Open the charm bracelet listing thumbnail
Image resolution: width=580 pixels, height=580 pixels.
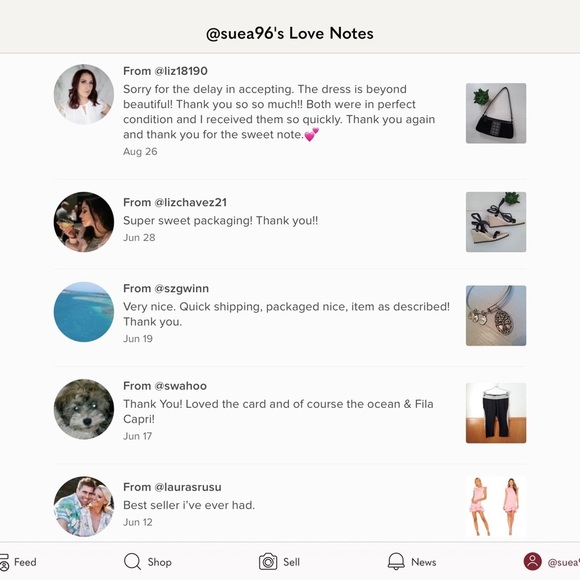point(496,316)
